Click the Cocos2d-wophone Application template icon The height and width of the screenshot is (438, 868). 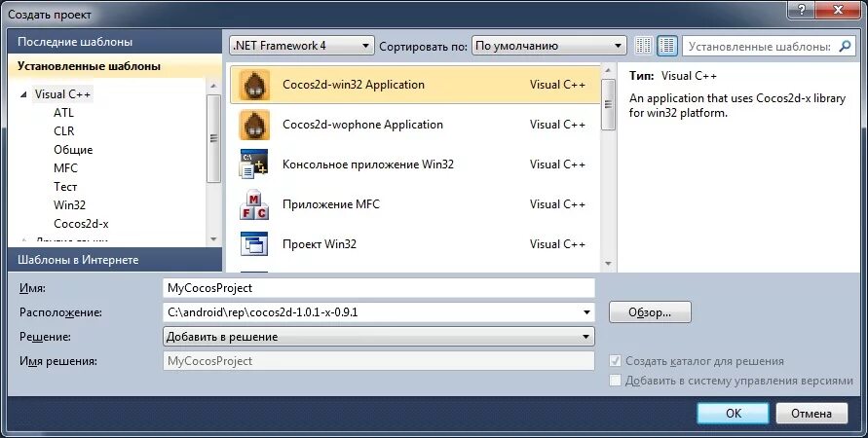click(254, 125)
